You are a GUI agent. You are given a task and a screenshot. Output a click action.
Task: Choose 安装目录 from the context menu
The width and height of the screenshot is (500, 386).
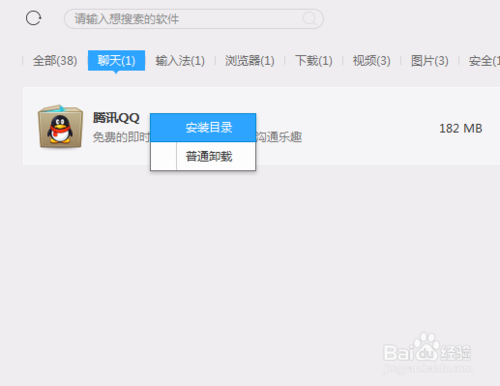[203, 128]
